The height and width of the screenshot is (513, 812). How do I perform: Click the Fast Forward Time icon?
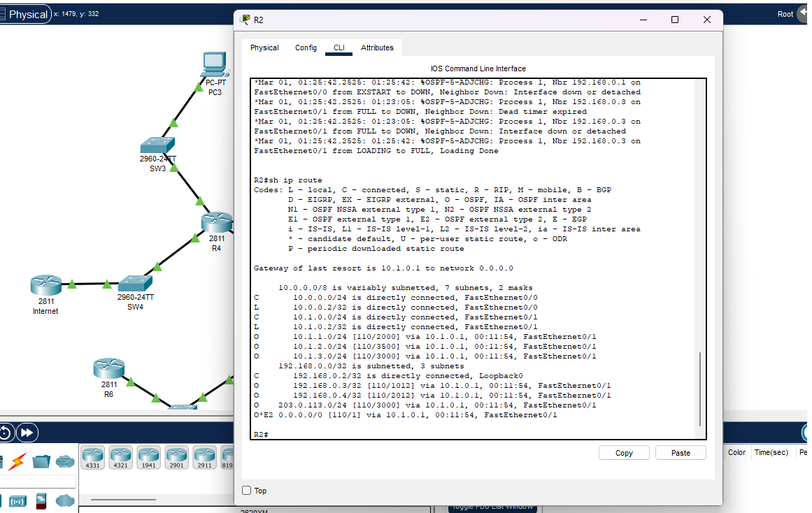[27, 432]
